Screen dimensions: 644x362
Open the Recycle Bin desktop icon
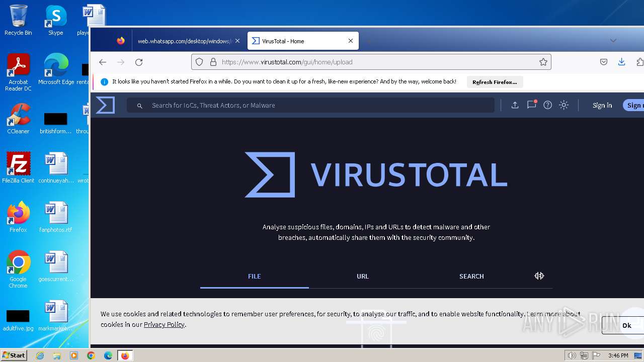(18, 20)
